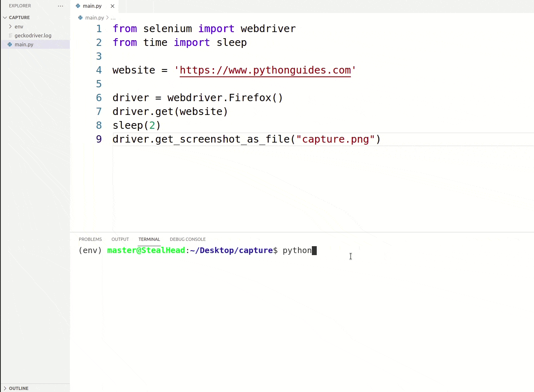Select the TERMINAL tab

(x=149, y=239)
